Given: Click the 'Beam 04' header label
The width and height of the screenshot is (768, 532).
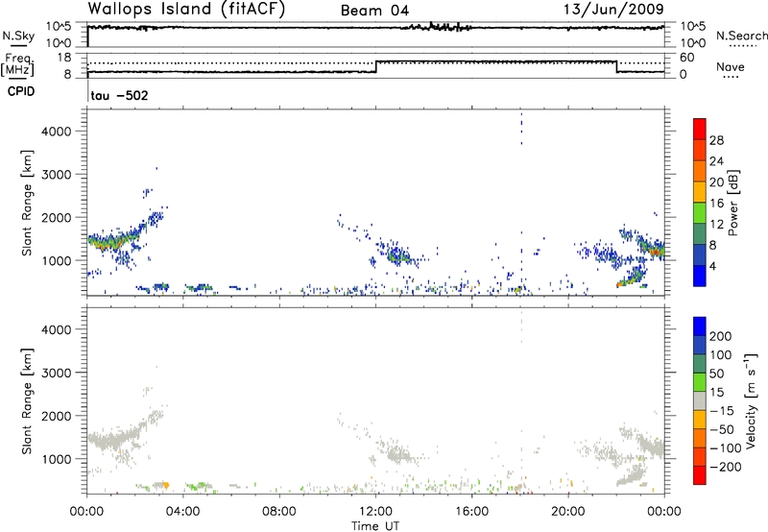Looking at the screenshot, I should pyautogui.click(x=374, y=11).
